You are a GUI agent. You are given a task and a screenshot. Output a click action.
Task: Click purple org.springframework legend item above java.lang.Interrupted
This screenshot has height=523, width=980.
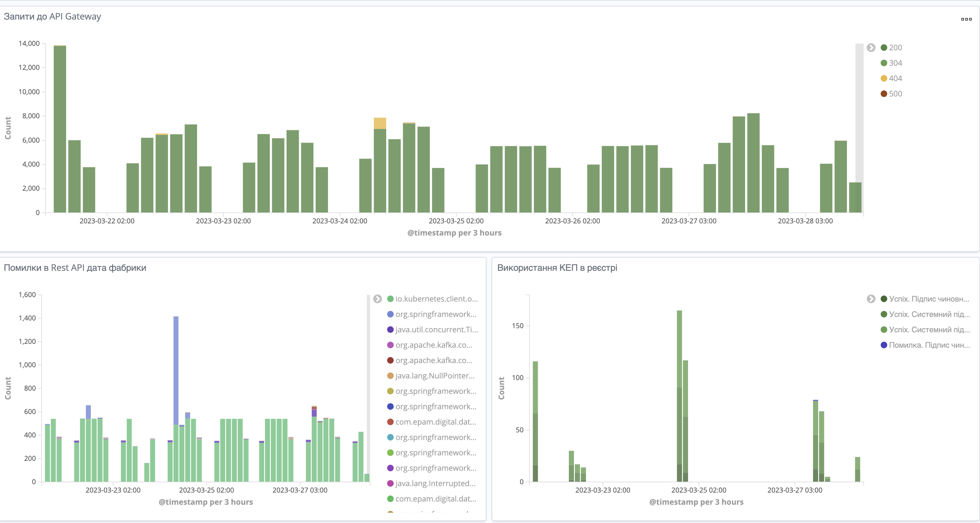[431, 468]
